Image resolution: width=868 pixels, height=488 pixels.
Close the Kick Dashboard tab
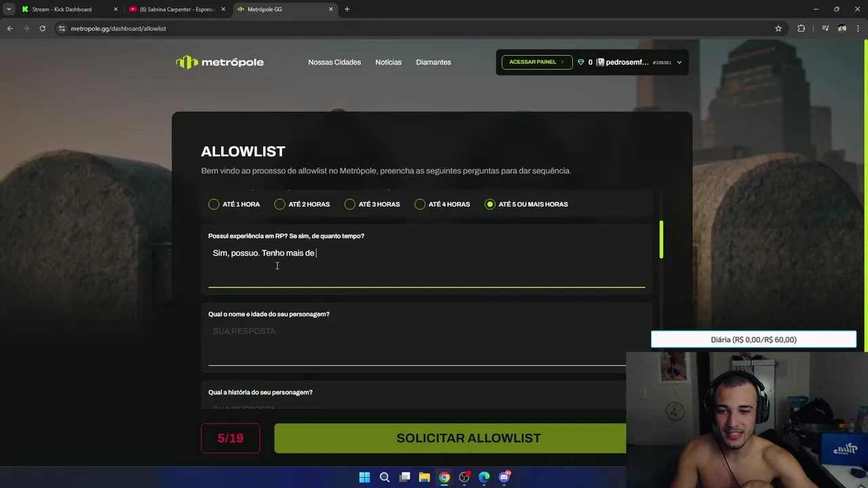pos(115,9)
